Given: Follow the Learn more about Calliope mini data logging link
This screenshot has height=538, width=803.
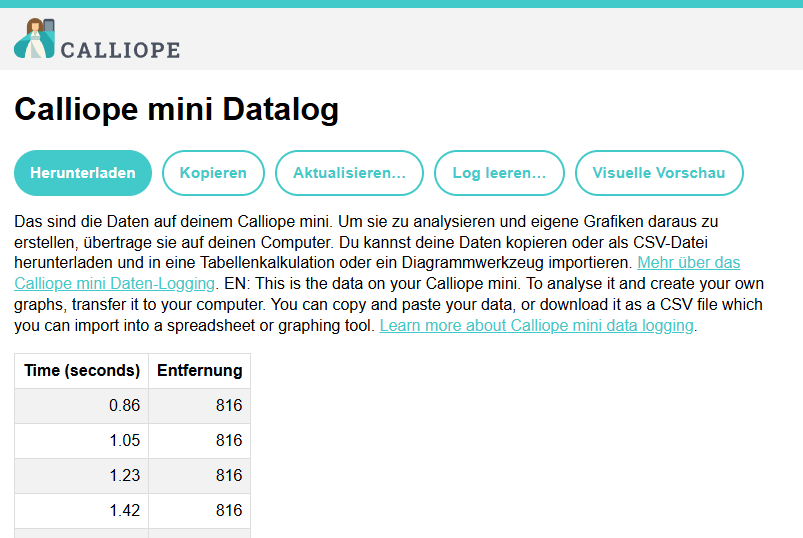Looking at the screenshot, I should pos(536,326).
